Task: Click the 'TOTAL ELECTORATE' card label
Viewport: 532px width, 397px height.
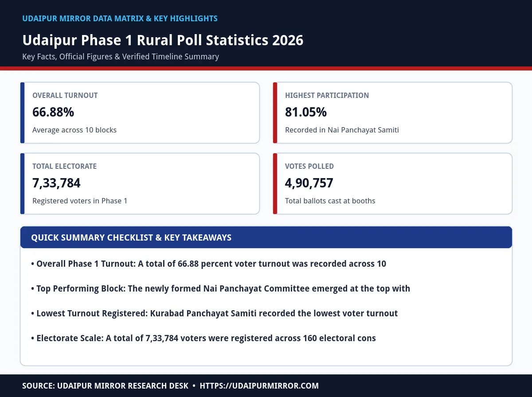Action: point(64,166)
